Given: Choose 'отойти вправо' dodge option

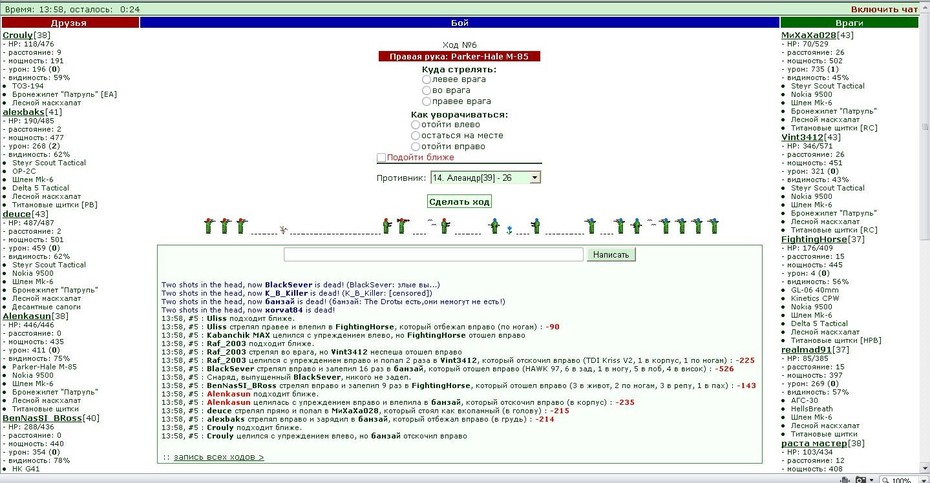Looking at the screenshot, I should coord(416,146).
